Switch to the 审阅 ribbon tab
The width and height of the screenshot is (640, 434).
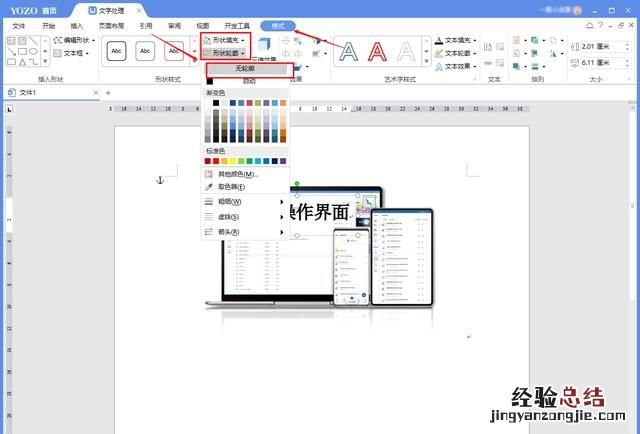[x=174, y=26]
